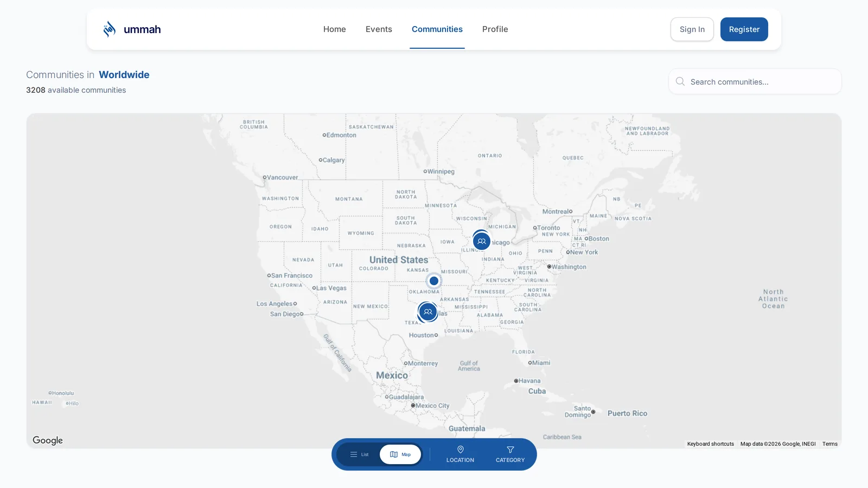This screenshot has height=488, width=868.
Task: Select the blue dot marker near Oklahoma
Action: tap(434, 281)
